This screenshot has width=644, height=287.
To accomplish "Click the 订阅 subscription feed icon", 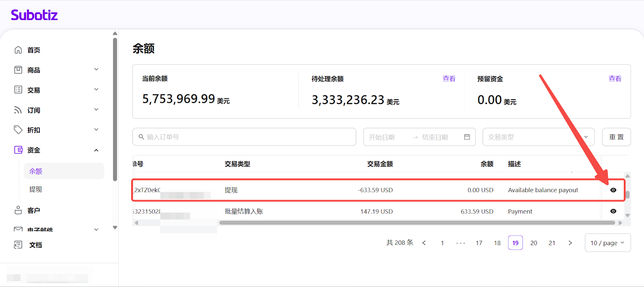I will (x=18, y=110).
